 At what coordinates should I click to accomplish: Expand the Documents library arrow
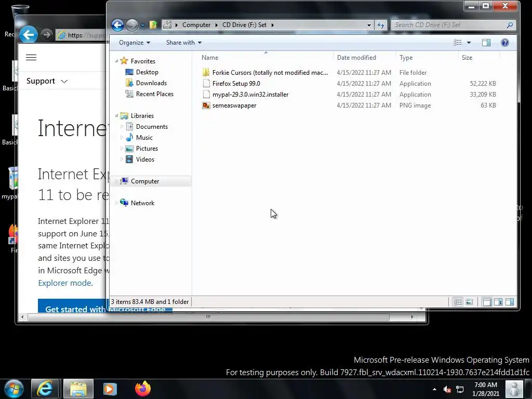click(x=122, y=127)
